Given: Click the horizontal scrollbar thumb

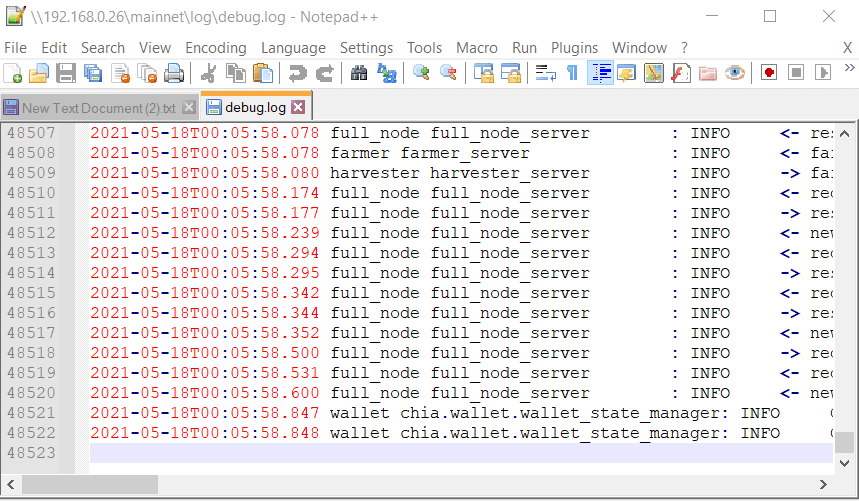Looking at the screenshot, I should click(x=90, y=484).
